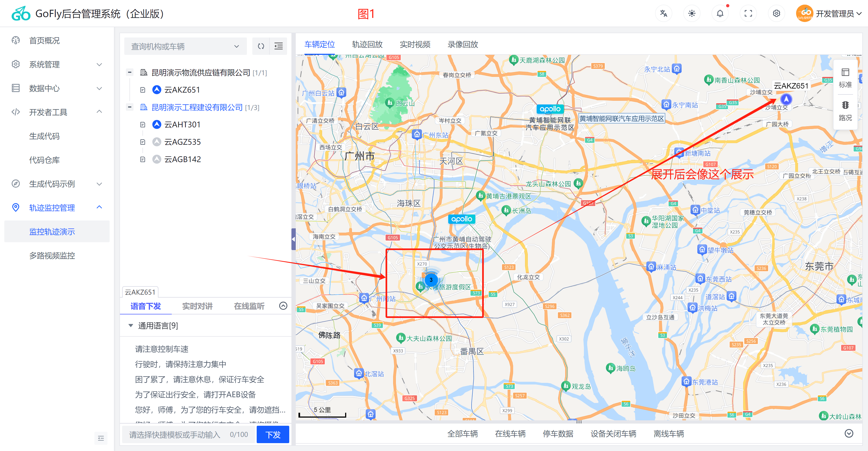Show 停车数据 list

pyautogui.click(x=558, y=434)
